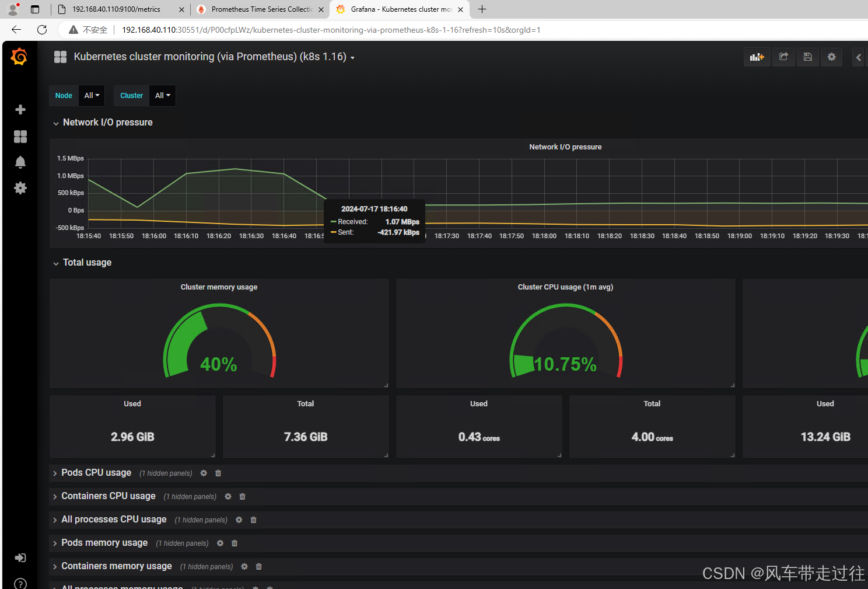Click the dashboard grid icon beside title

point(61,57)
